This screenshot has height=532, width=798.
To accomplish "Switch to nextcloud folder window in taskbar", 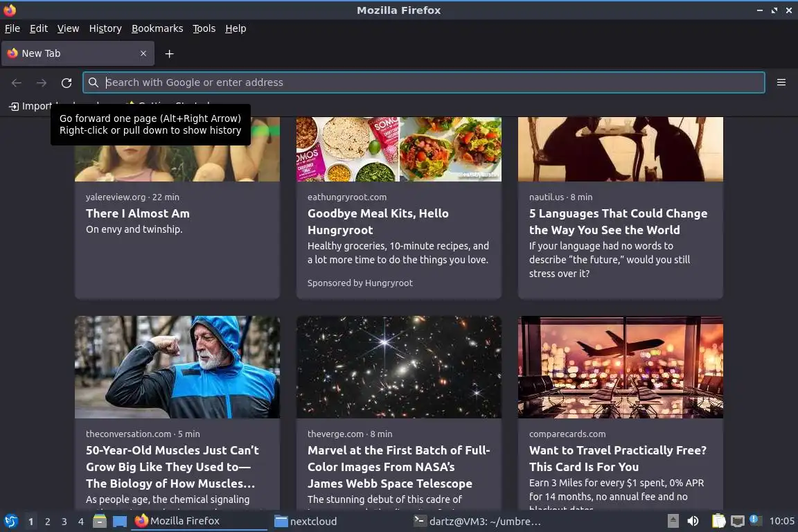I will pyautogui.click(x=337, y=521).
